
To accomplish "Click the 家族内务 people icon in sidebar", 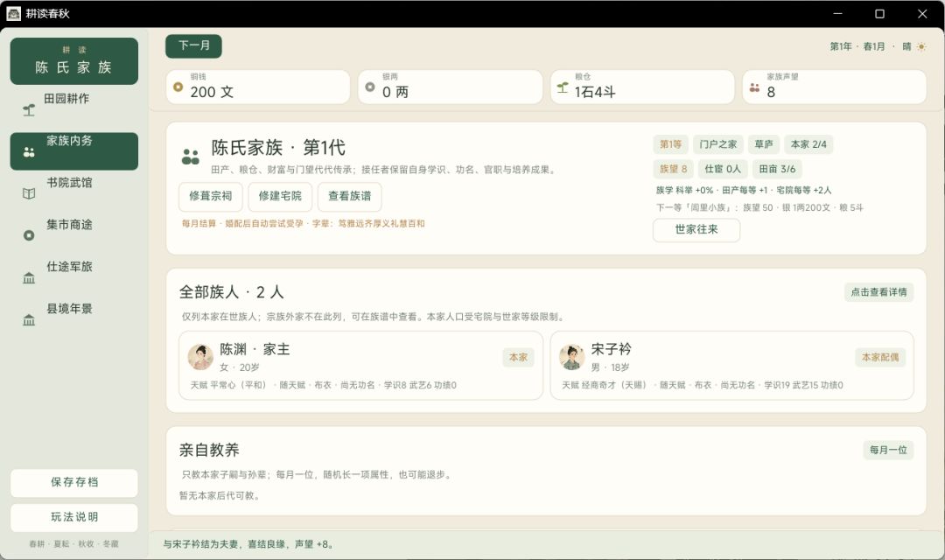I will pos(29,152).
